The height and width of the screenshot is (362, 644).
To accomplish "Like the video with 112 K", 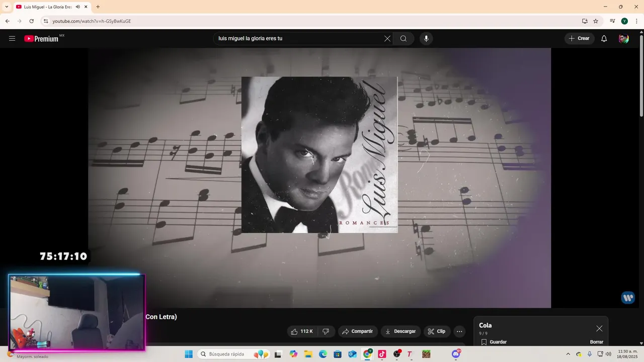I will pyautogui.click(x=302, y=331).
